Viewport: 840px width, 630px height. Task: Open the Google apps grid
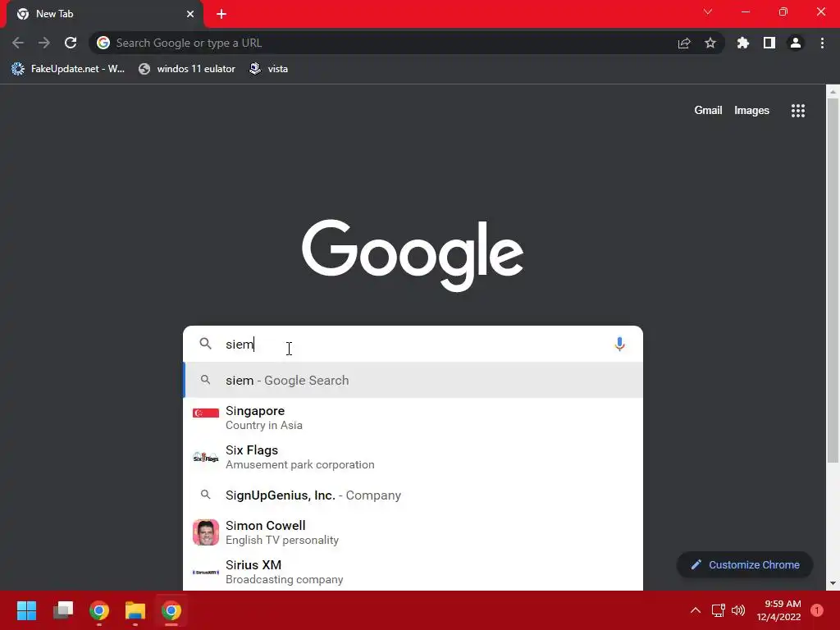[797, 111]
